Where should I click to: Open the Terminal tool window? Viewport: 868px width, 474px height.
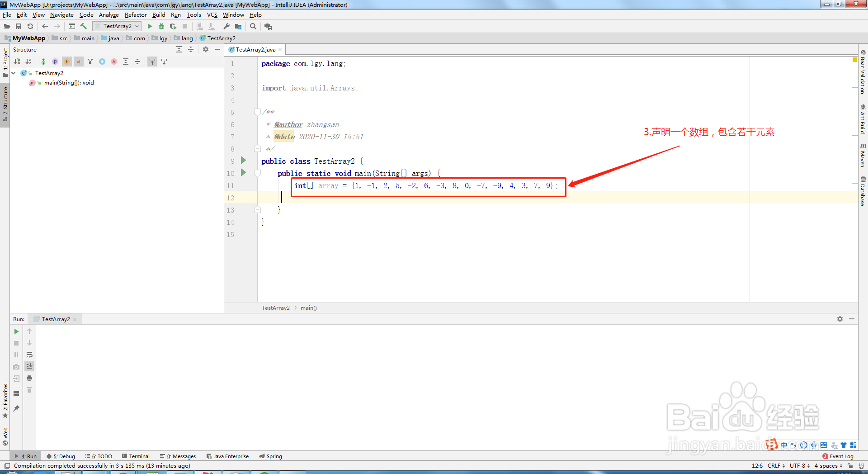click(x=135, y=456)
